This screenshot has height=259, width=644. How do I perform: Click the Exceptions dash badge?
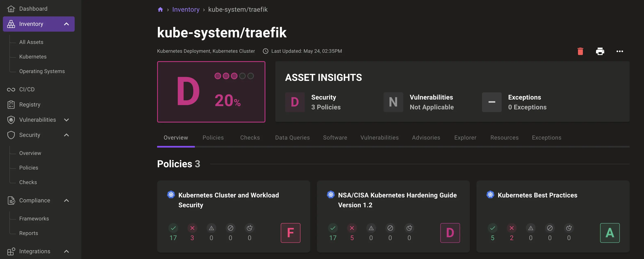pos(492,102)
